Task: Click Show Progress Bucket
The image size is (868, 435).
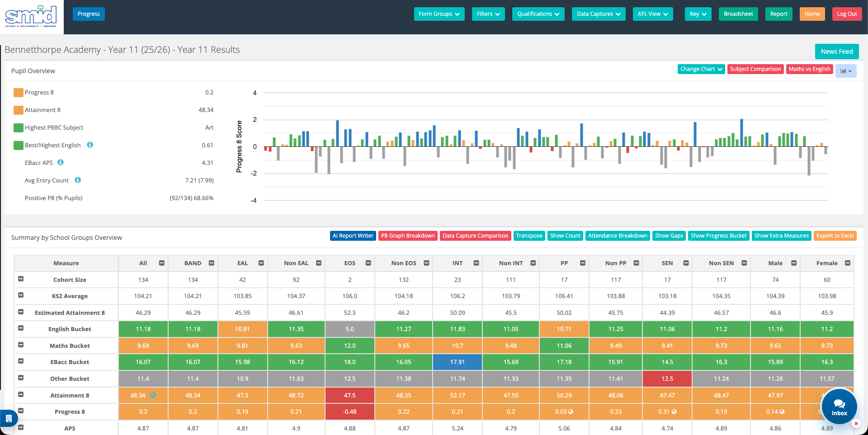Action: (718, 236)
